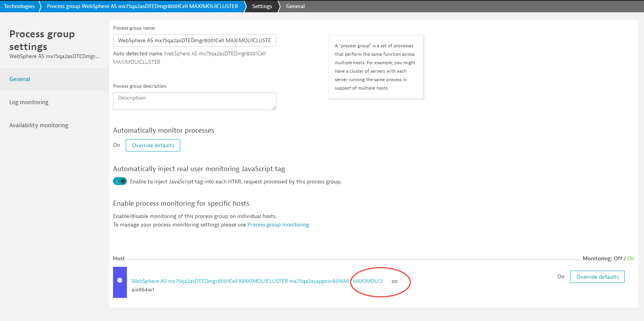
Task: Open the Process group WebSphere breadcrumb
Action: point(142,6)
